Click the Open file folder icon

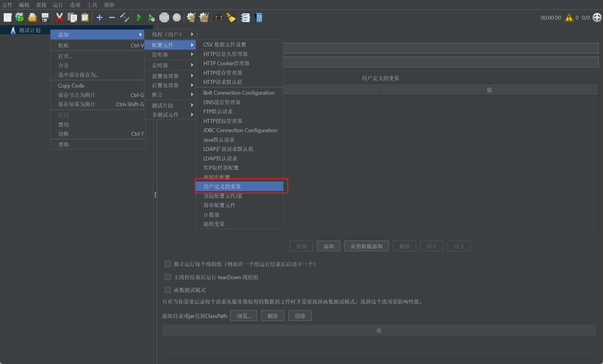click(x=32, y=18)
